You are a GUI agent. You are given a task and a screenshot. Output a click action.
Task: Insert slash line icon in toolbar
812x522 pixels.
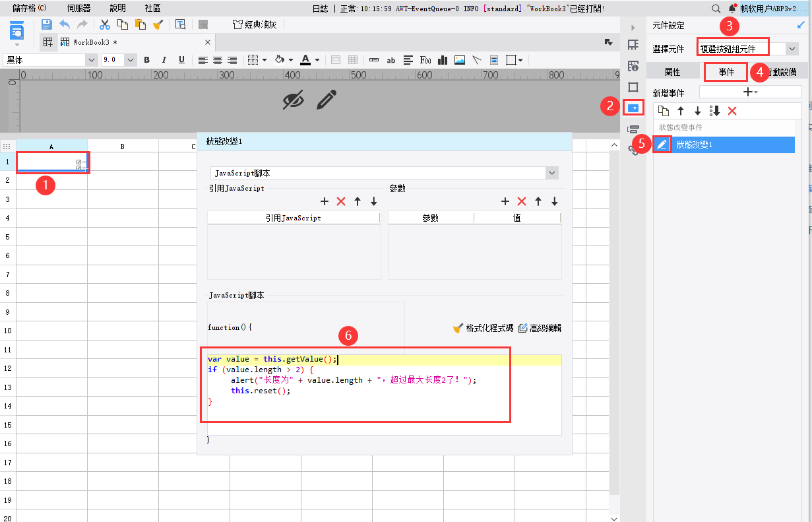(477, 60)
